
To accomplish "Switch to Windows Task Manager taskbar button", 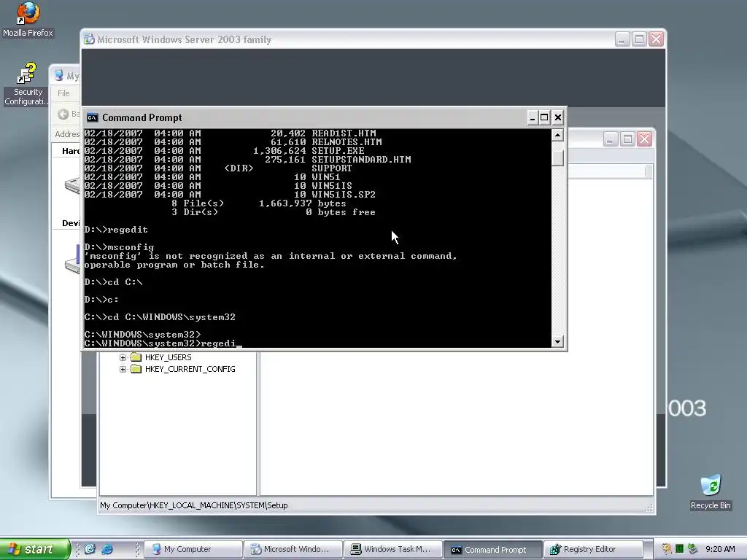I will tap(393, 549).
